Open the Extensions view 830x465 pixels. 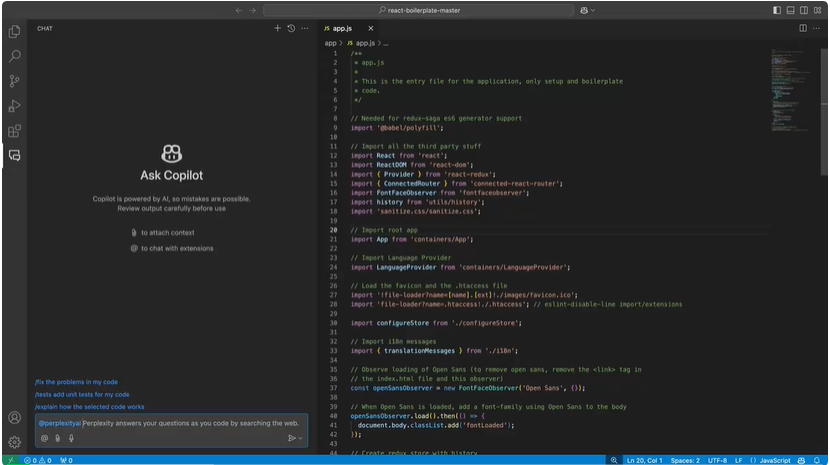click(14, 131)
